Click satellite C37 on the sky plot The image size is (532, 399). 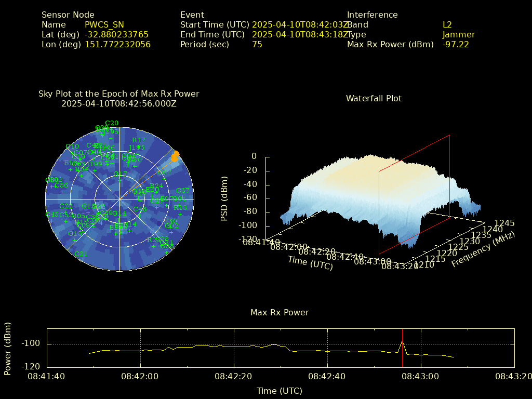pyautogui.click(x=183, y=191)
